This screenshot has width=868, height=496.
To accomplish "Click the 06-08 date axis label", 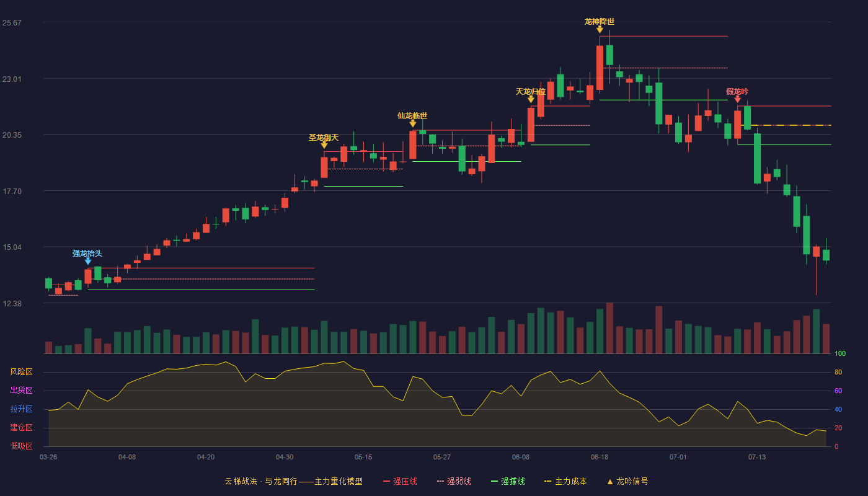I will point(521,457).
